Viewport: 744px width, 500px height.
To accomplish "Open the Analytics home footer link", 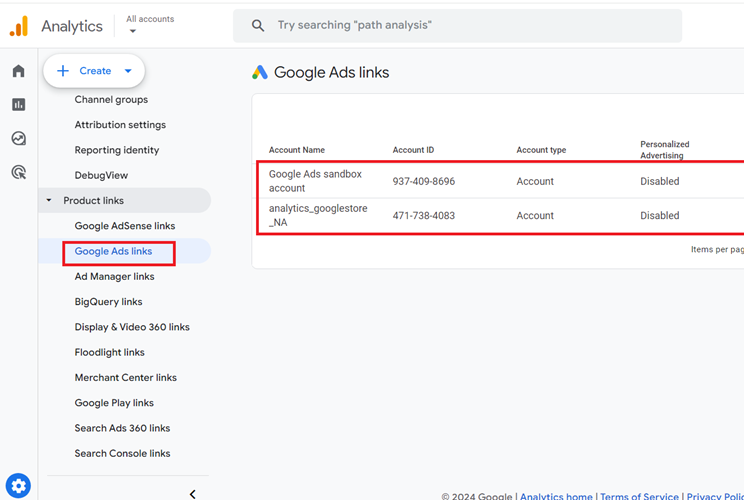I will coord(556,496).
